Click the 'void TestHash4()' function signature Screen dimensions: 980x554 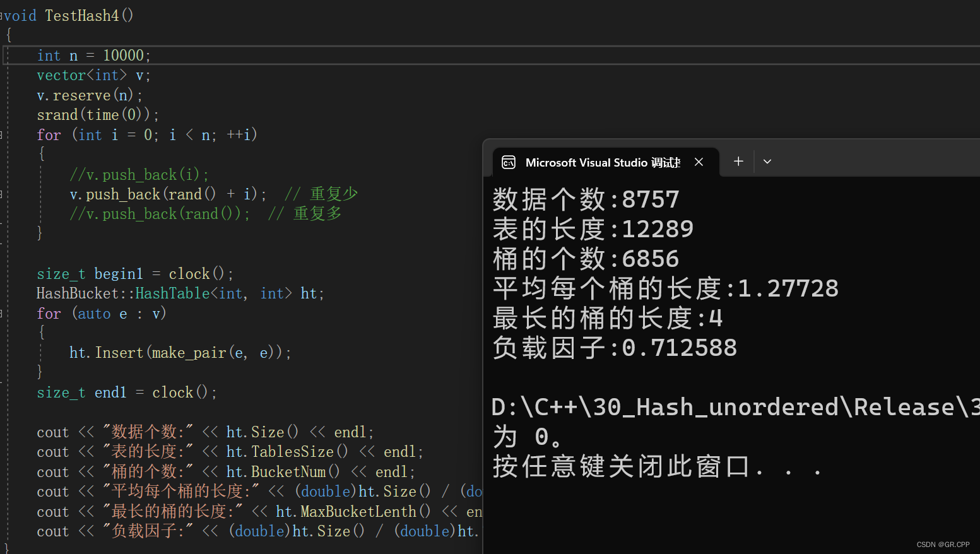tap(69, 15)
